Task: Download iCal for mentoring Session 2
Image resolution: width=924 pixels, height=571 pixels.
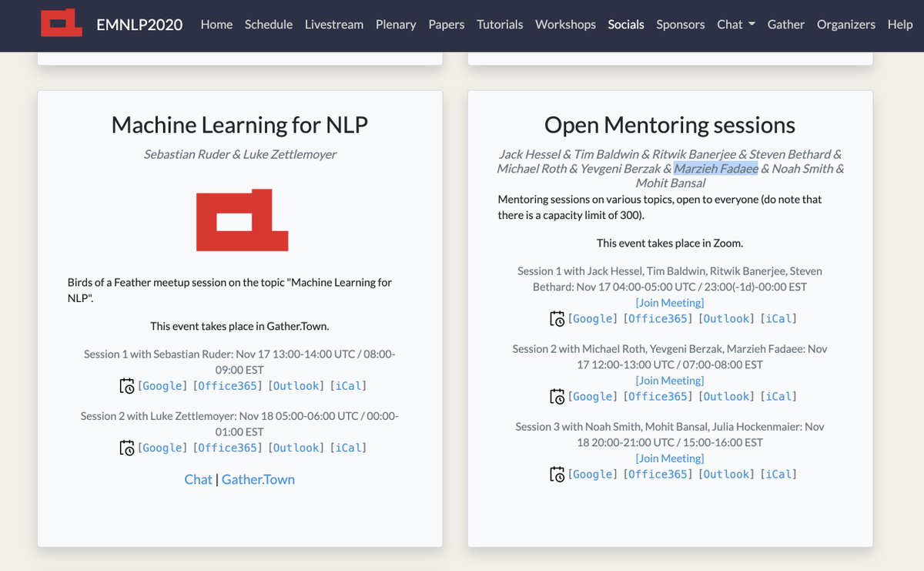Action: (x=779, y=396)
